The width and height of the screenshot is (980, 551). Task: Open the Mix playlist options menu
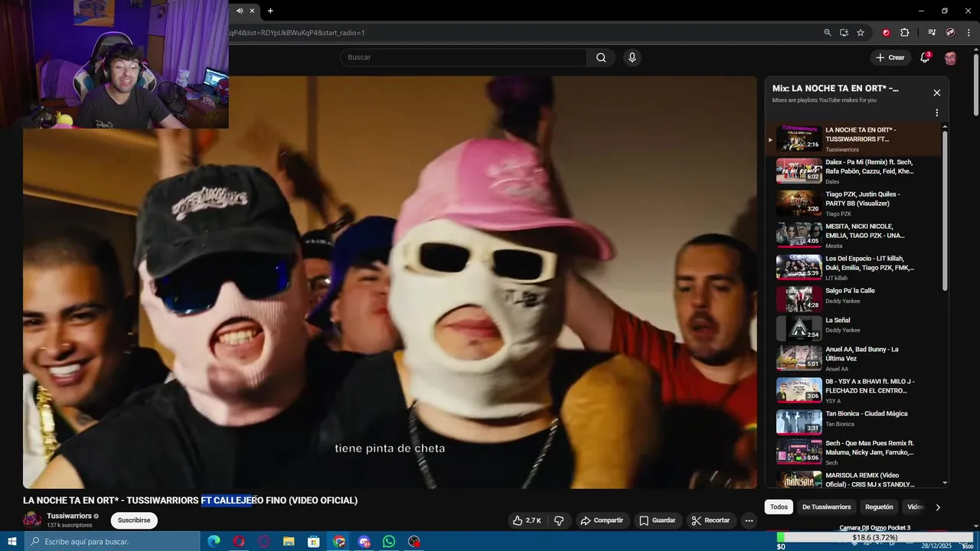pyautogui.click(x=936, y=112)
